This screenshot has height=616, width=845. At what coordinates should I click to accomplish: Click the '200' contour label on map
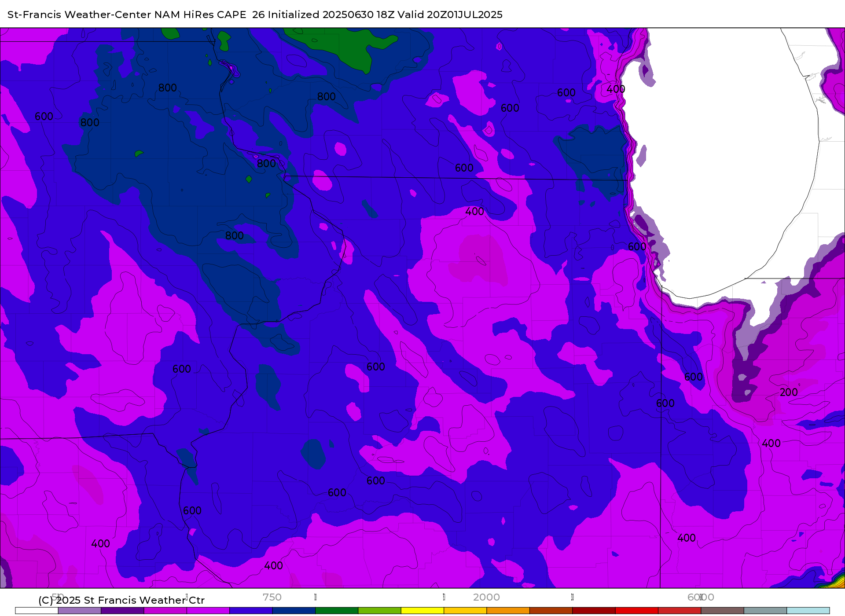pyautogui.click(x=789, y=392)
